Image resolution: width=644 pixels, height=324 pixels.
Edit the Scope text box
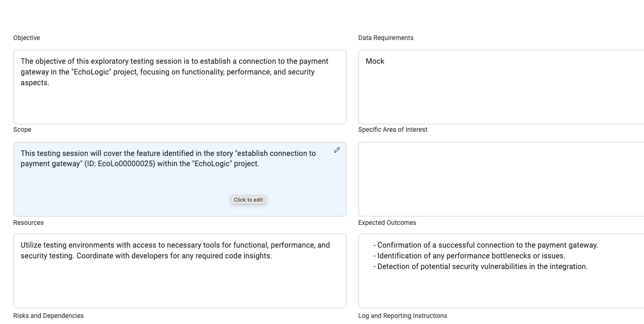pos(180,179)
